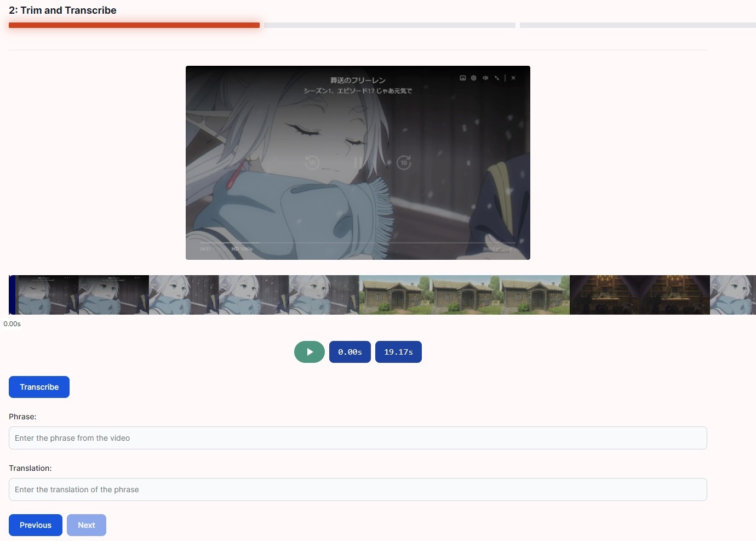This screenshot has height=541, width=756.
Task: Click the completed red progress step bar
Action: pyautogui.click(x=134, y=25)
